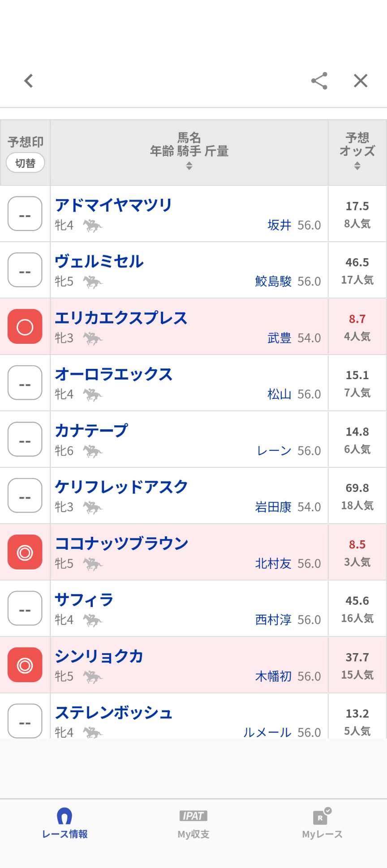Click horse icon in エリカエクスプレス row
Image resolution: width=387 pixels, height=868 pixels.
tap(93, 338)
